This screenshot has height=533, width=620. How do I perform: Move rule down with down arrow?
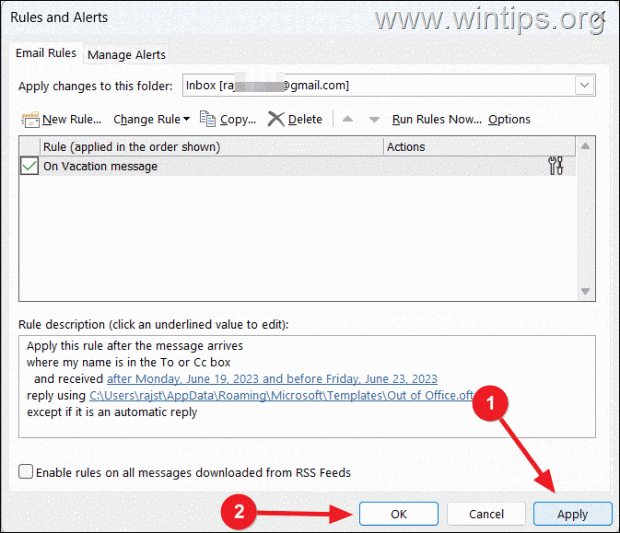374,119
